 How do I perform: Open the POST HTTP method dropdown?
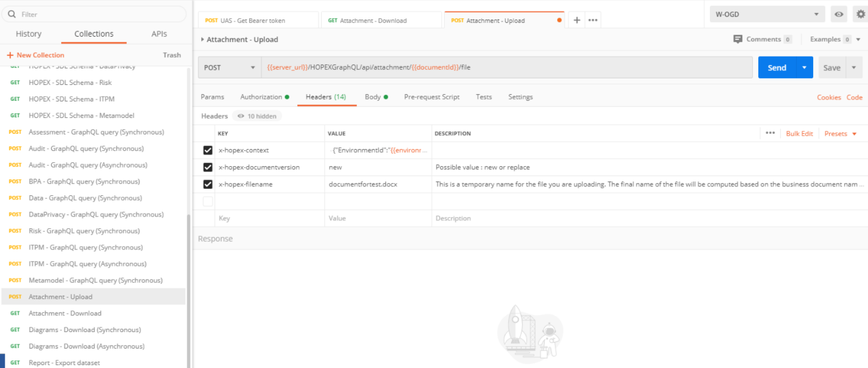(230, 68)
